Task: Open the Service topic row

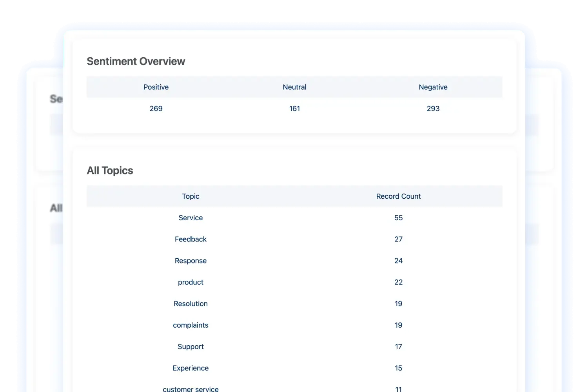Action: 191,218
